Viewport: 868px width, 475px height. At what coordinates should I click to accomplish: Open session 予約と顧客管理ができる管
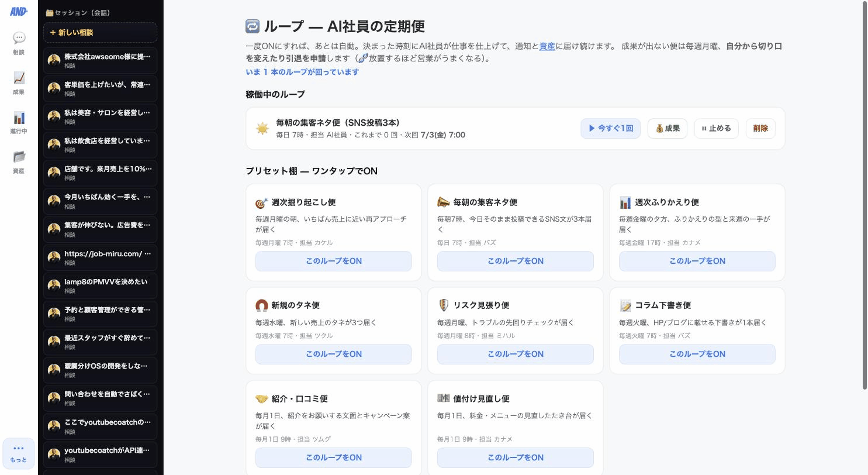100,314
